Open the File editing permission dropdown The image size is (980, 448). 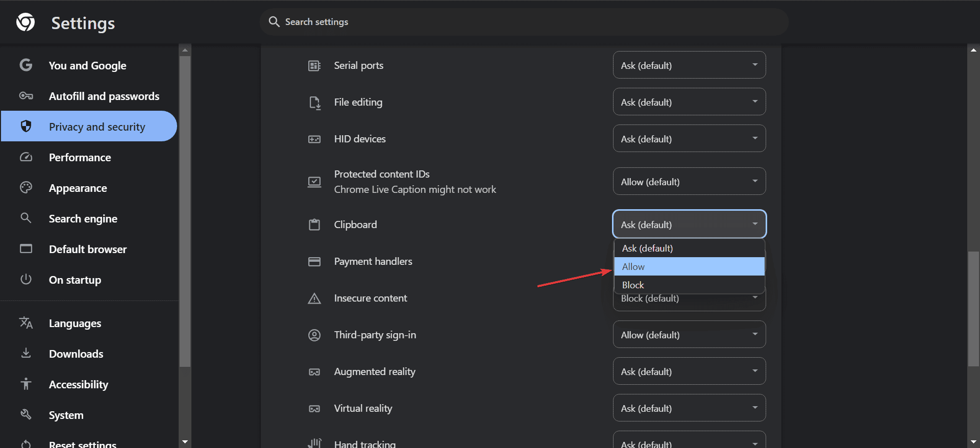click(x=689, y=102)
